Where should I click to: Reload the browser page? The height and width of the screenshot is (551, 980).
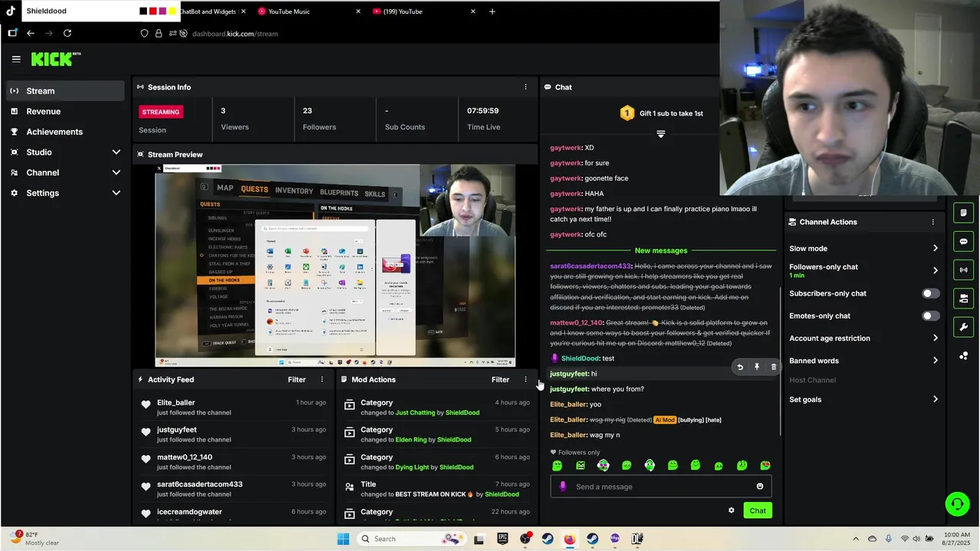coord(67,33)
